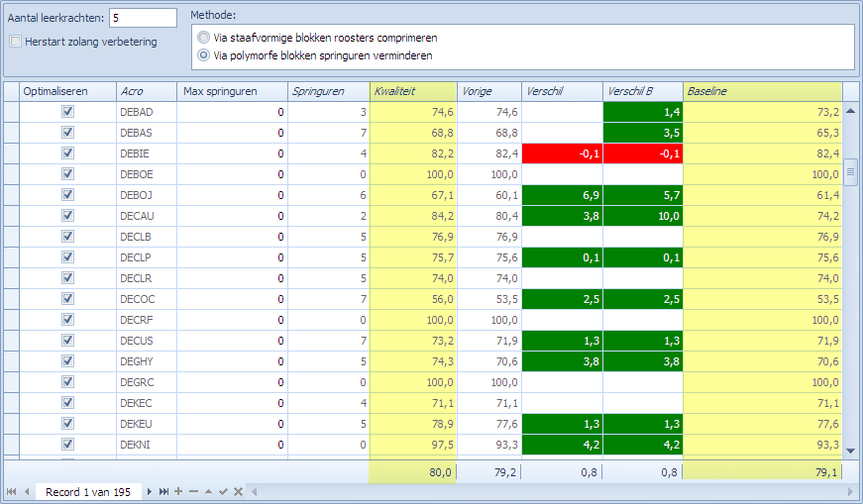The width and height of the screenshot is (863, 504).
Task: Jump to last record navigator icon
Action: tap(163, 492)
